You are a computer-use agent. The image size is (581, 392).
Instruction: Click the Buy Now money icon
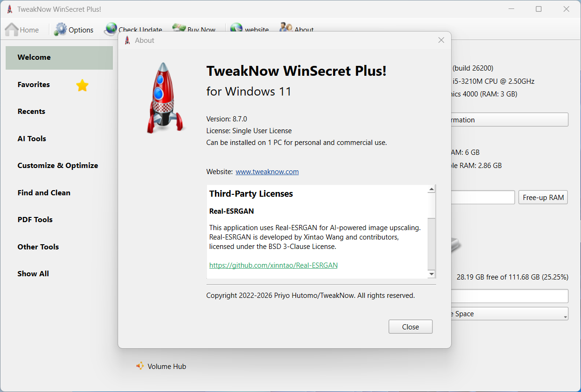coord(179,28)
